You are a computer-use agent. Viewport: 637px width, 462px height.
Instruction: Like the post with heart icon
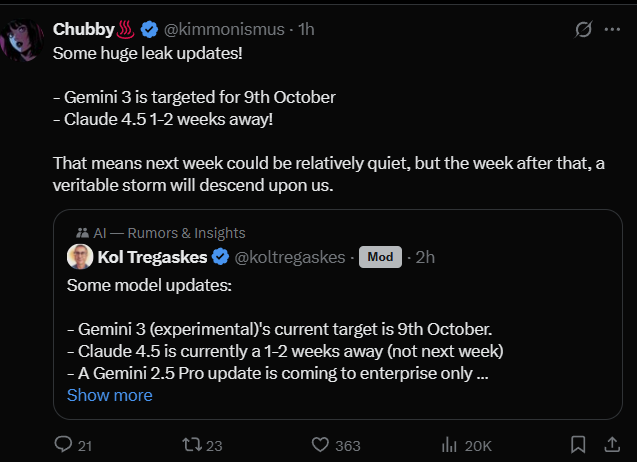(321, 444)
